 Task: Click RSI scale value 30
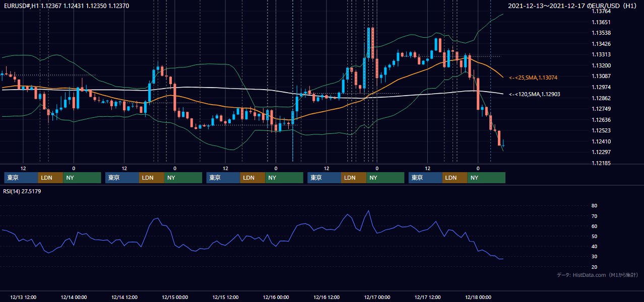(x=594, y=257)
